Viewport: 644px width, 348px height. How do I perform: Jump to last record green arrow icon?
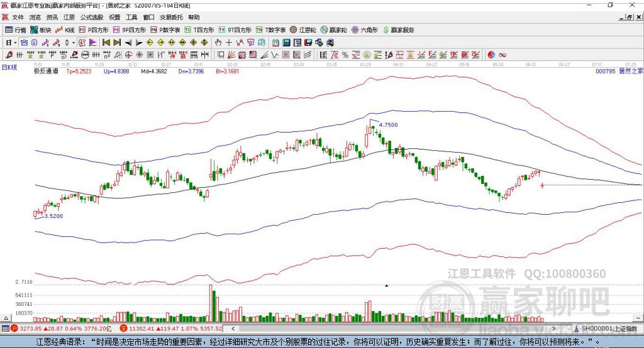(x=117, y=43)
